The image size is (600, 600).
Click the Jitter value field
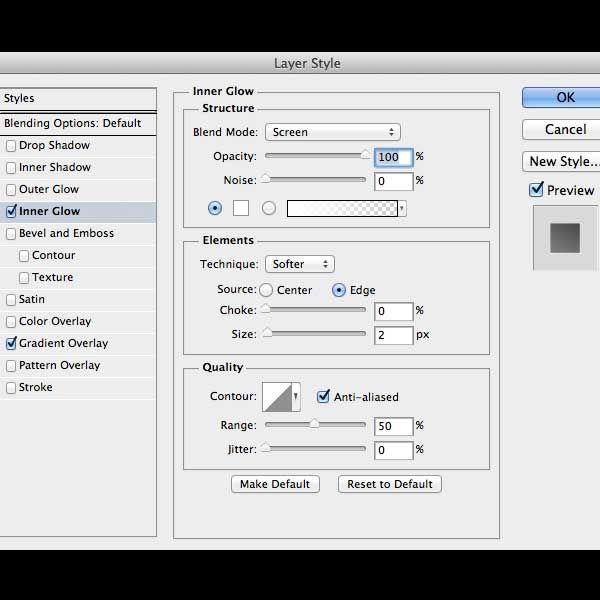coord(394,450)
